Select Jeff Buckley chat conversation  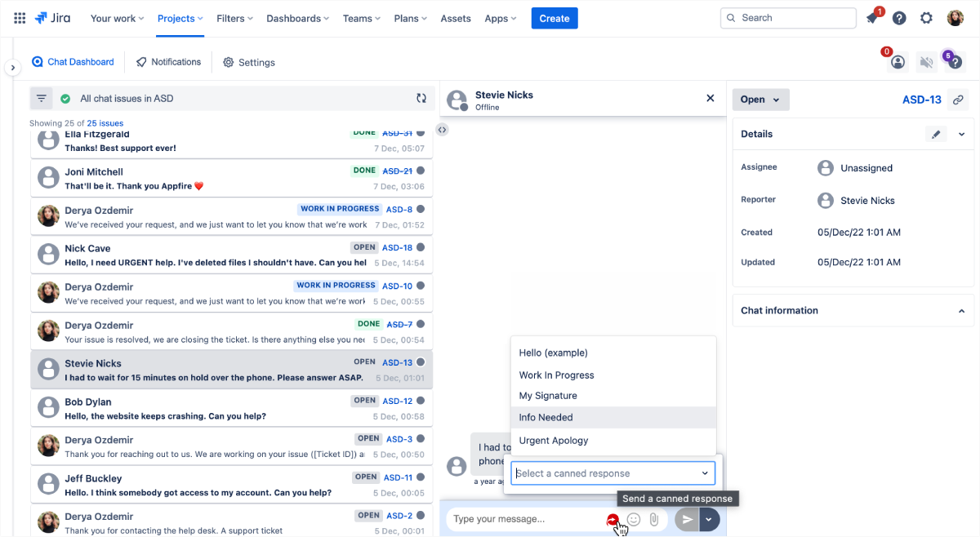pyautogui.click(x=232, y=485)
